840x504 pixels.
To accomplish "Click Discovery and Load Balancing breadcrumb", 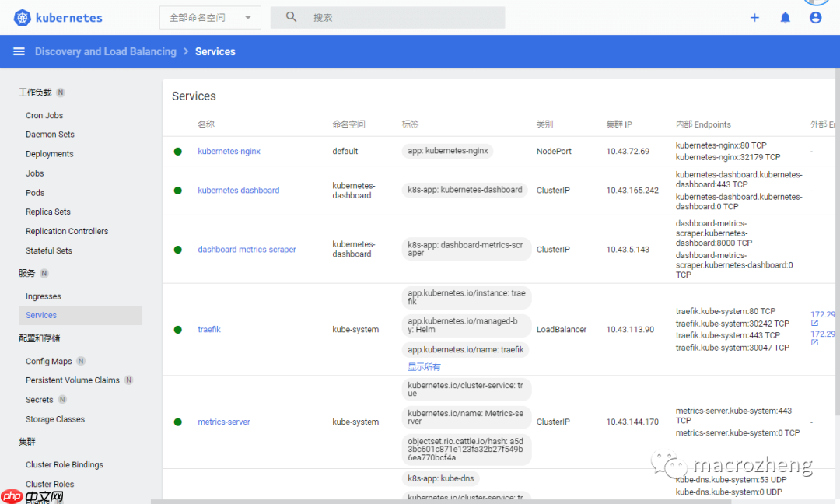I will pos(106,51).
